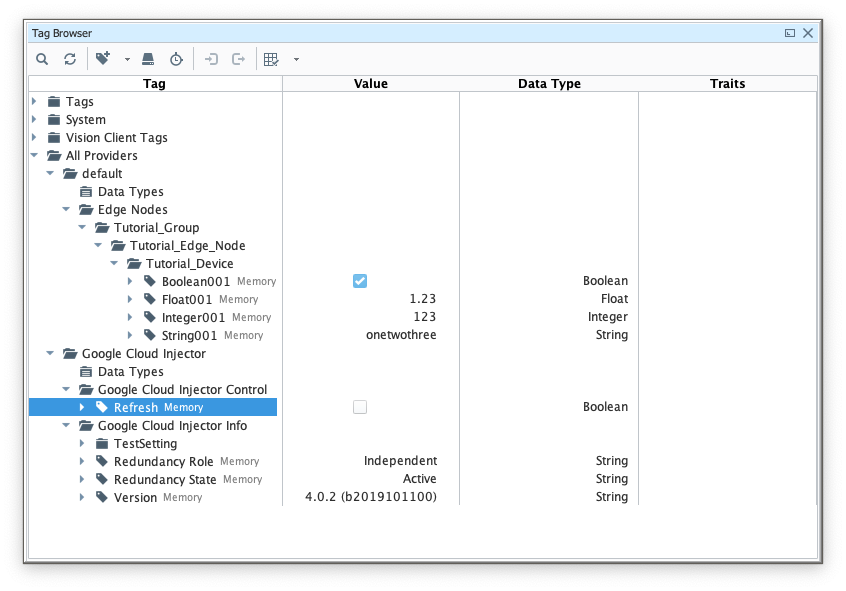Click the export tags arrow icon

click(x=239, y=59)
